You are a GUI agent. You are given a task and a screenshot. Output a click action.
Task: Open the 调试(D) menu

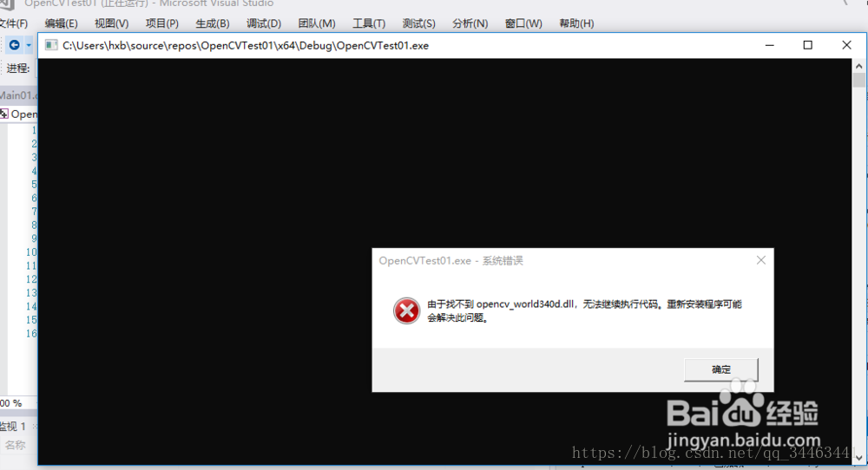click(x=264, y=23)
